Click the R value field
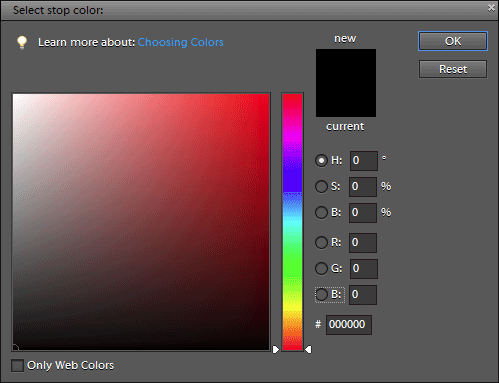The height and width of the screenshot is (383, 499). pos(363,243)
